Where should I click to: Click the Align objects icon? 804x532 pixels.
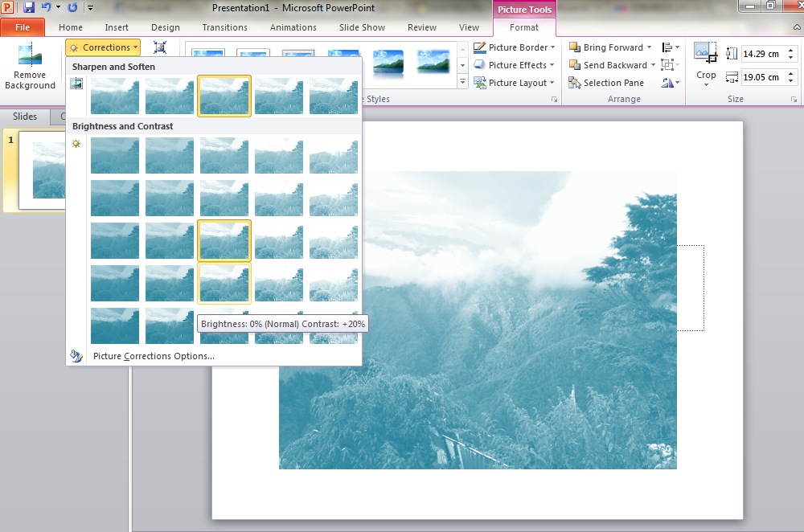(667, 47)
